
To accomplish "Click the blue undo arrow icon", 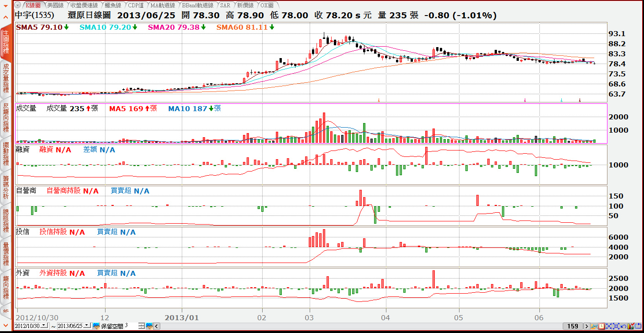I will (x=623, y=326).
